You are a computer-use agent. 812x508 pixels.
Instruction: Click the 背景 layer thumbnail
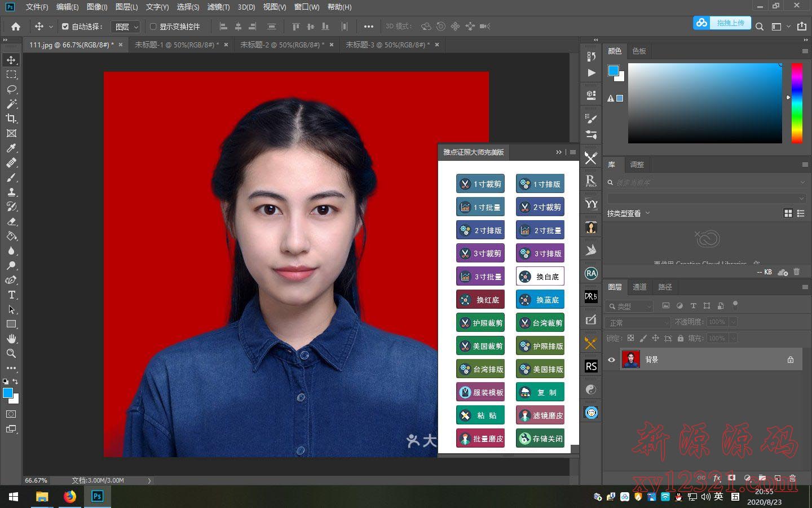point(631,360)
